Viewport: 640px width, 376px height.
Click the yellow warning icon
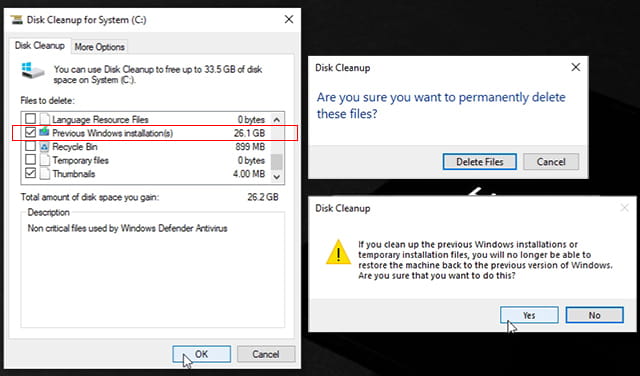click(x=338, y=252)
